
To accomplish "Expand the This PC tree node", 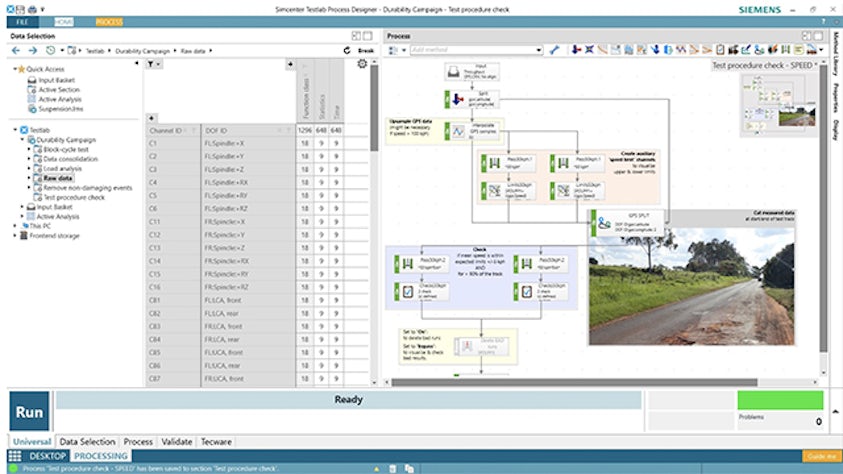I will 15,226.
